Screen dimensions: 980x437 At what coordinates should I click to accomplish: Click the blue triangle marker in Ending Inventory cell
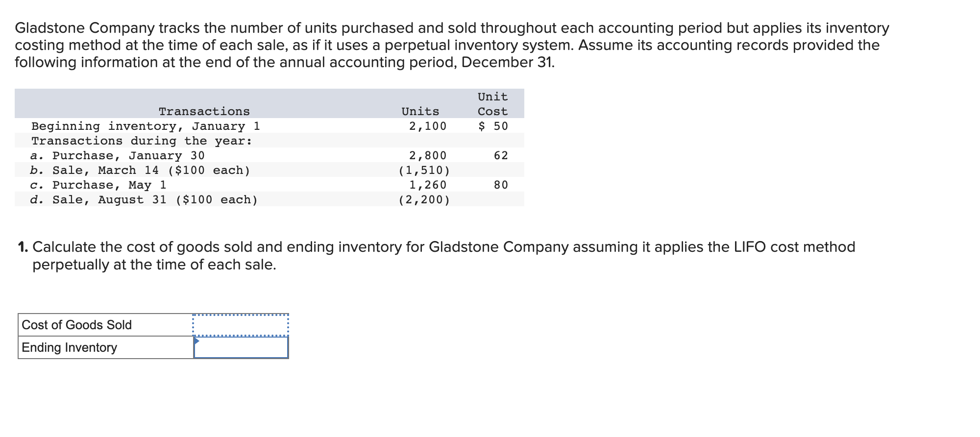tap(196, 340)
